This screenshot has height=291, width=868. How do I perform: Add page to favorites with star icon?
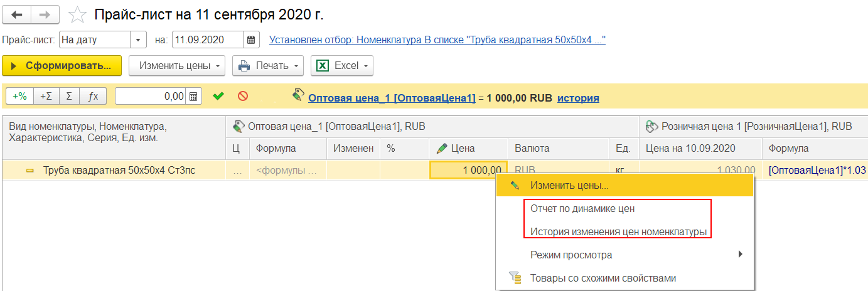77,14
